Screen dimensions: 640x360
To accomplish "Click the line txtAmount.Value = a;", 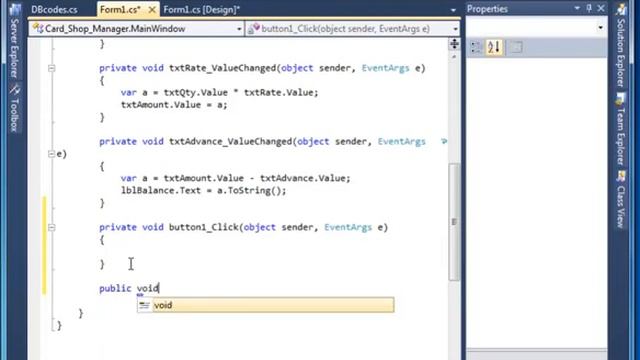I will 174,105.
